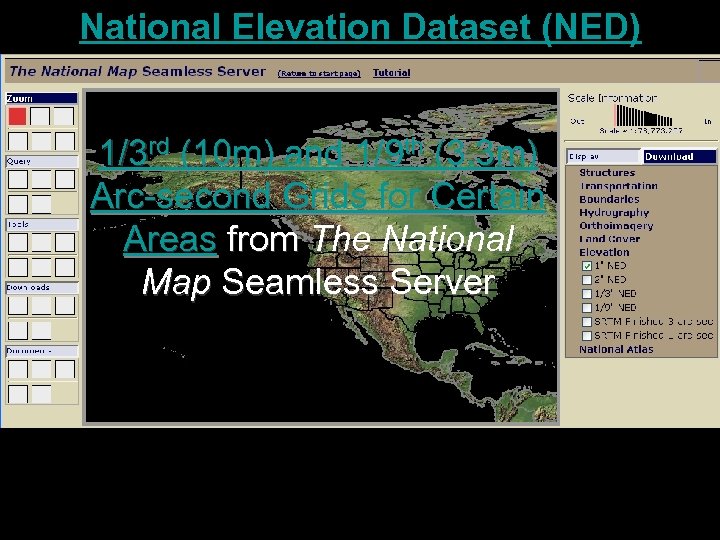This screenshot has height=540, width=720.
Task: Click the Return to start page link
Action: pos(319,73)
